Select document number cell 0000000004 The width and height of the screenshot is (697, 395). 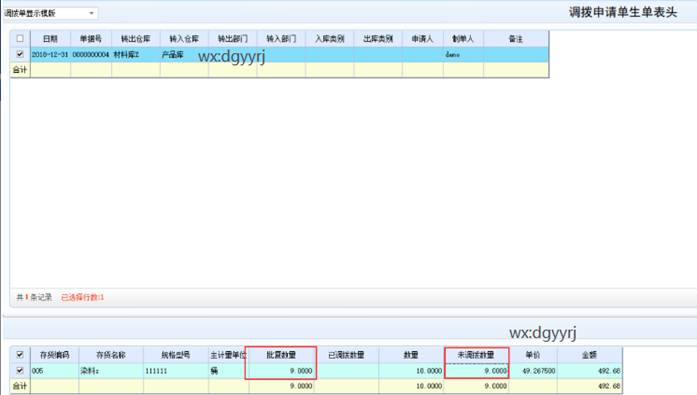coord(91,55)
